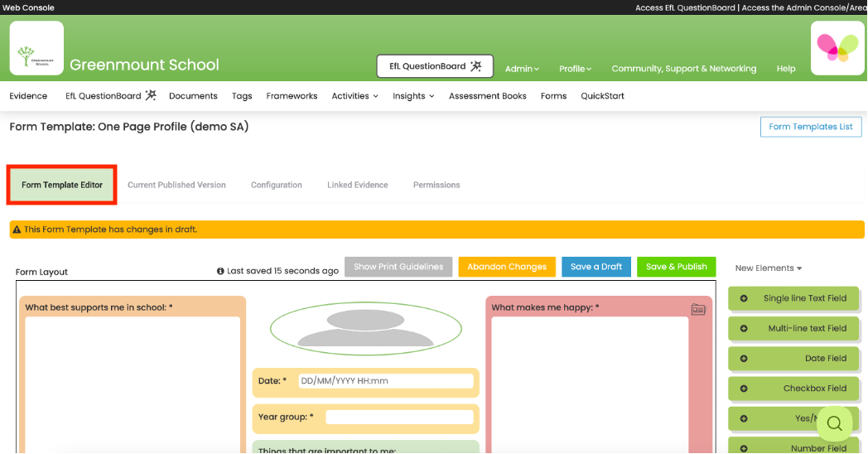Screen dimensions: 868x454
Task: Open QuickStart in the navigation bar
Action: click(602, 96)
